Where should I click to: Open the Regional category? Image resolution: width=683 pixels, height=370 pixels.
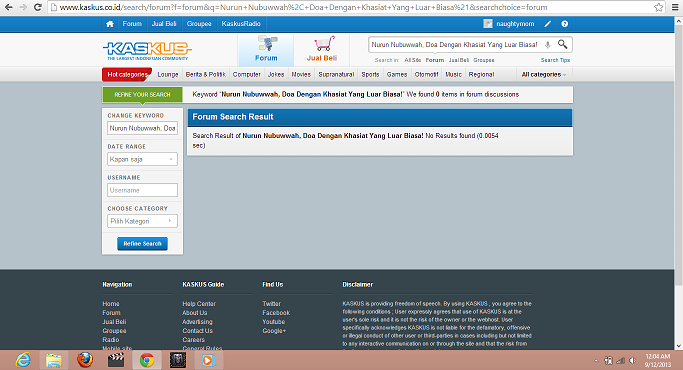tap(481, 75)
